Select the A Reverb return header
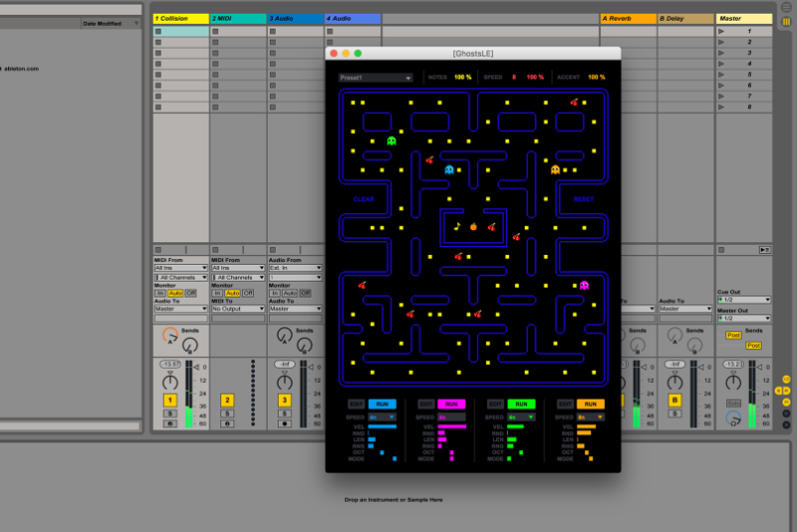 (629, 18)
